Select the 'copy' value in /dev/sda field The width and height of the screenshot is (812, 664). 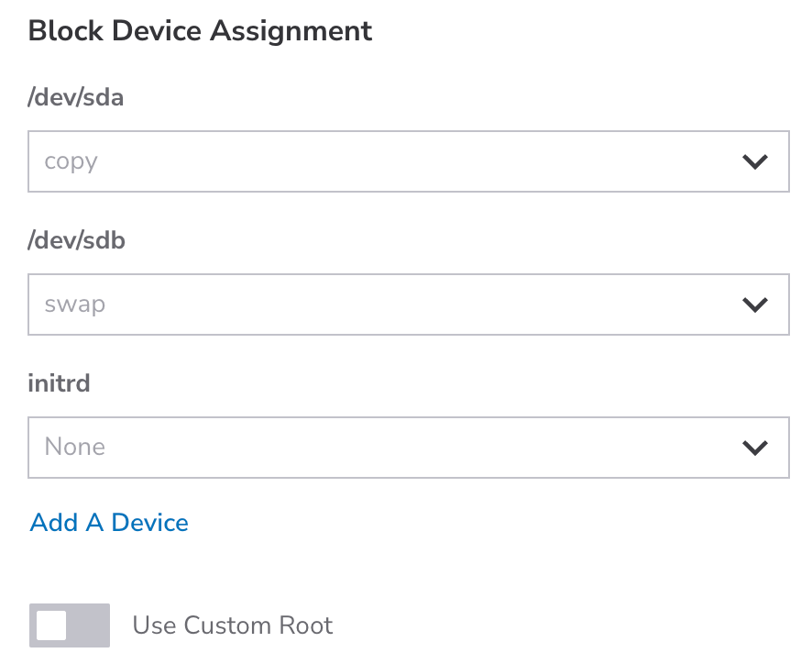coord(71,162)
